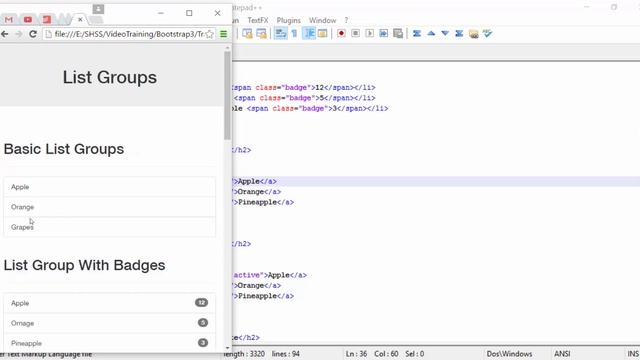
Task: Toggle synchronize vertical scrolling in Notepad++
Action: click(247, 33)
